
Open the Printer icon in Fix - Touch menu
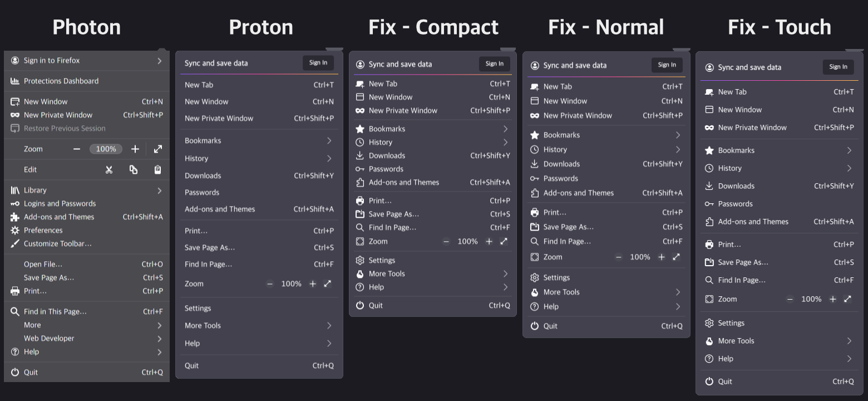click(709, 244)
